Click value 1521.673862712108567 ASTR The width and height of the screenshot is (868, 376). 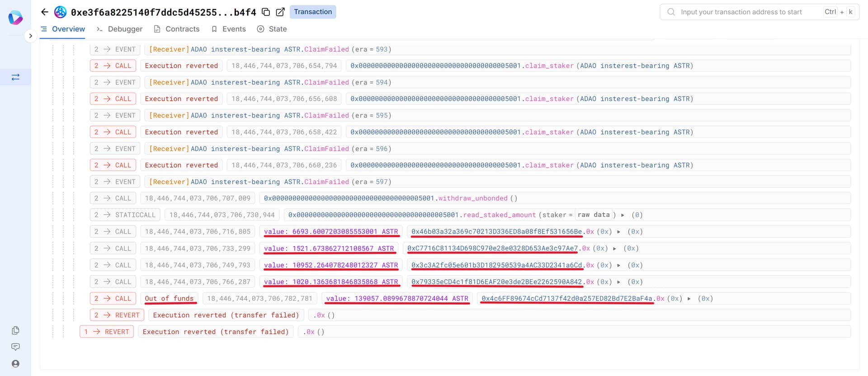pos(329,249)
